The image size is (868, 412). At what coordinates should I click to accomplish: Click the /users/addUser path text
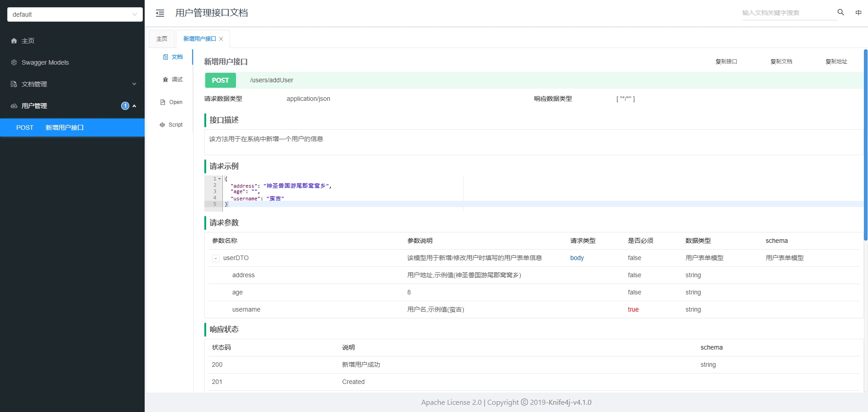click(272, 80)
